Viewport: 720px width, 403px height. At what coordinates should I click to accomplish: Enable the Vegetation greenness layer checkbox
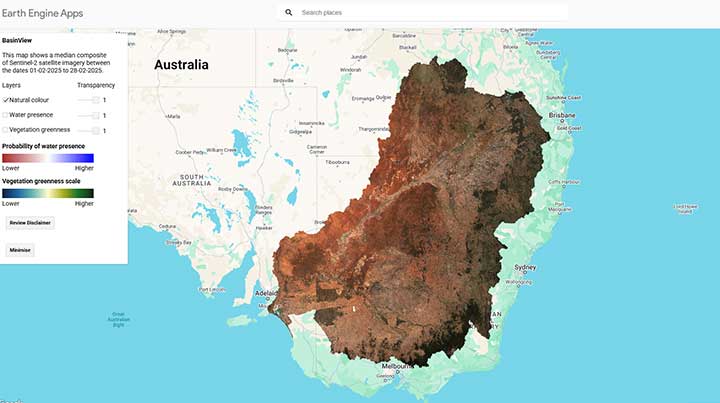point(6,131)
